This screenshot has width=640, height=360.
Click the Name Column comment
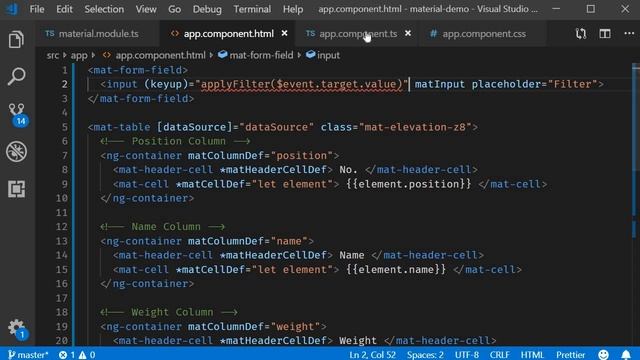pos(162,227)
